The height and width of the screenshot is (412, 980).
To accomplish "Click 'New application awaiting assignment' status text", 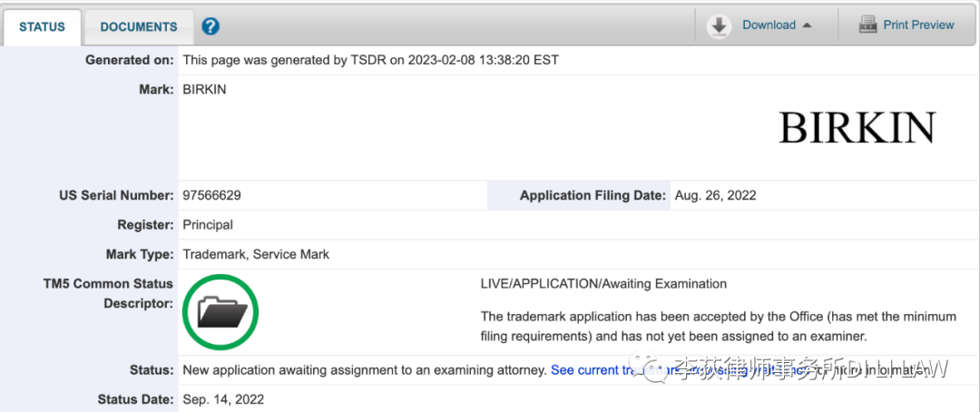I will click(x=365, y=370).
